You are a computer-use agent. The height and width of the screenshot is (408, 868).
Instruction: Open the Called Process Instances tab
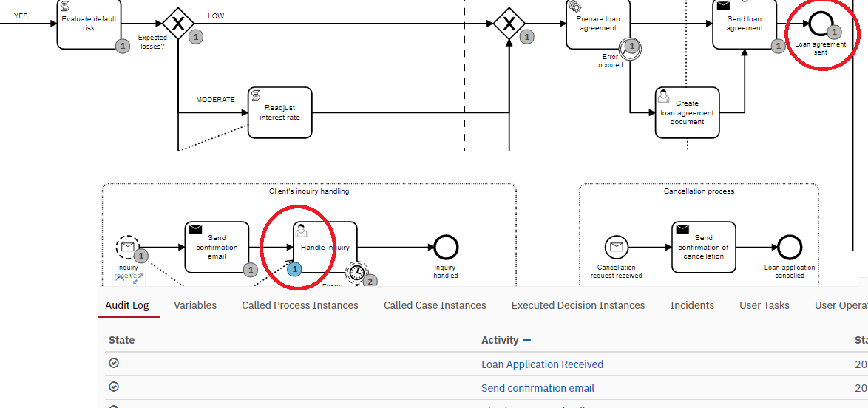coord(300,305)
